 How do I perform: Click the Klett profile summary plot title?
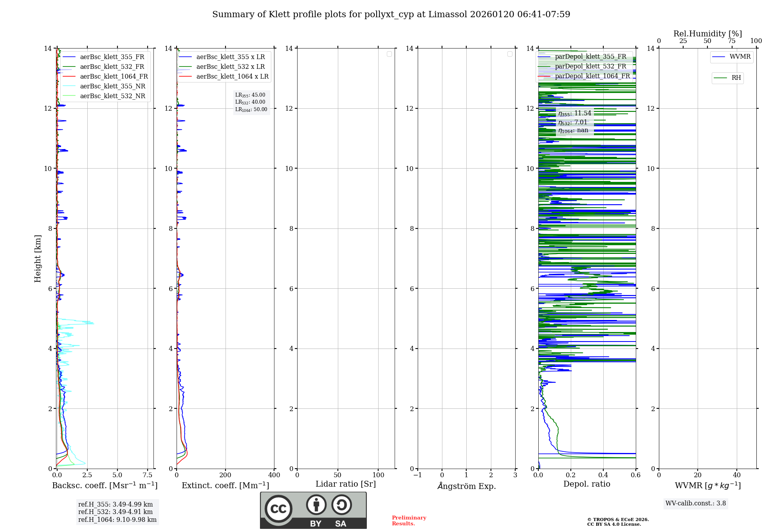[391, 14]
